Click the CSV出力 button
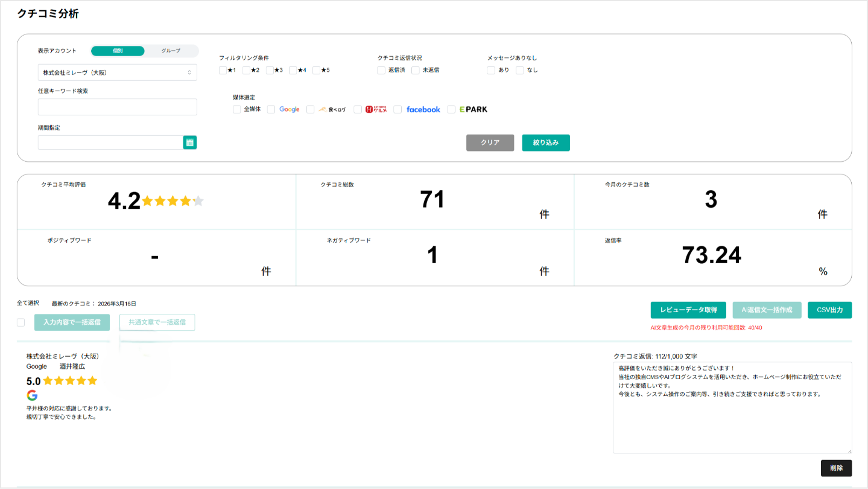The height and width of the screenshot is (489, 868). pos(830,310)
